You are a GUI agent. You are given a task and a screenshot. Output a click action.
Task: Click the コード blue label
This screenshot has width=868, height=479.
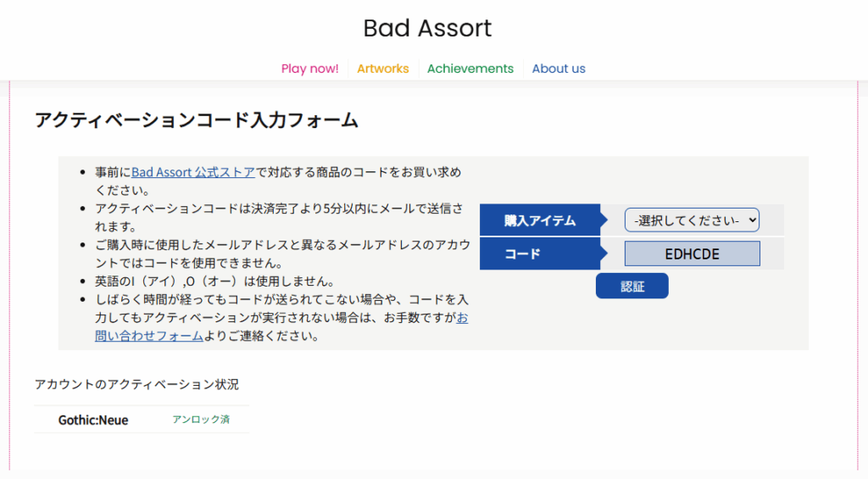coord(522,253)
